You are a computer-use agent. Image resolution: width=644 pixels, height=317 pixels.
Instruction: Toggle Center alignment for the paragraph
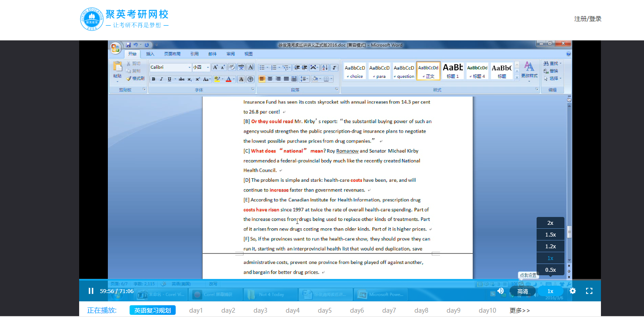(x=270, y=79)
